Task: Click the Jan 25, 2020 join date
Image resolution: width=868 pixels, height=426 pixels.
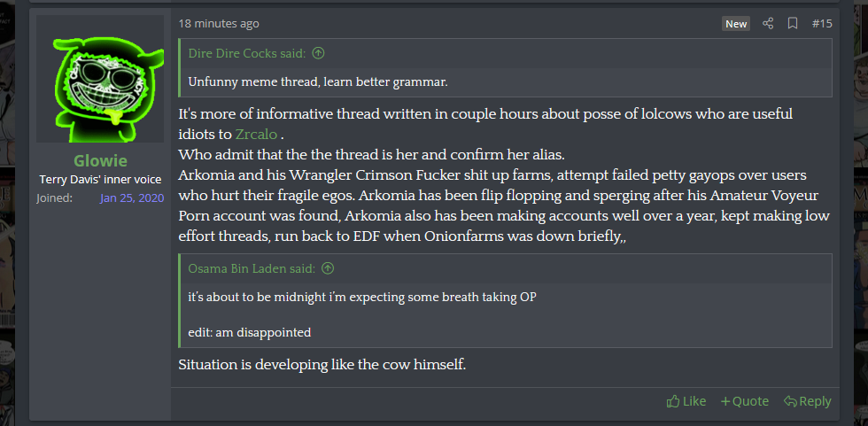Action: coord(132,198)
